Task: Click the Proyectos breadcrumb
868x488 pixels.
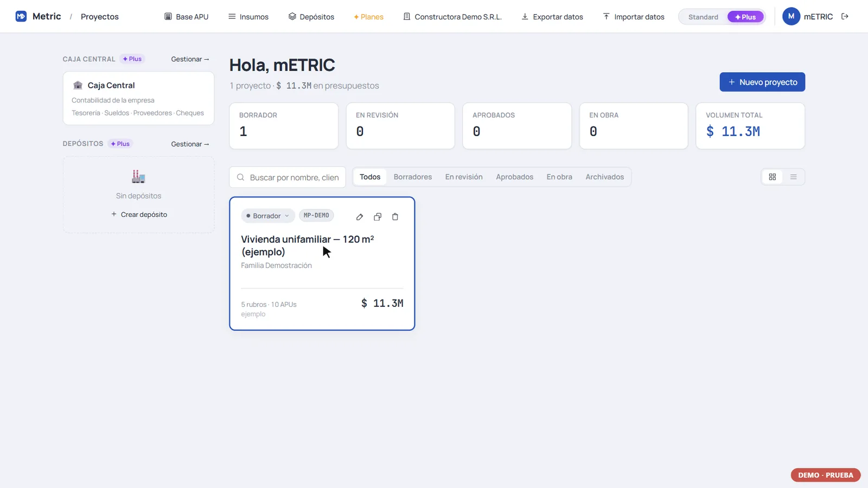Action: (x=100, y=17)
